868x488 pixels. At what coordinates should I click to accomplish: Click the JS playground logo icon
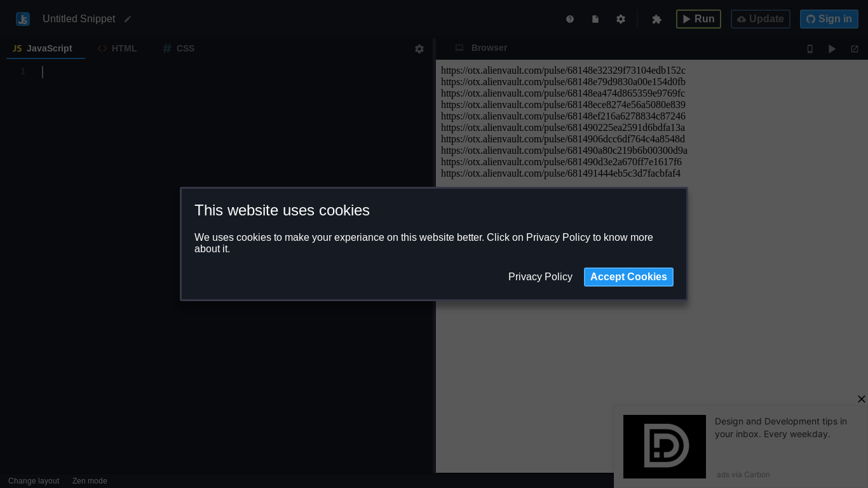23,19
